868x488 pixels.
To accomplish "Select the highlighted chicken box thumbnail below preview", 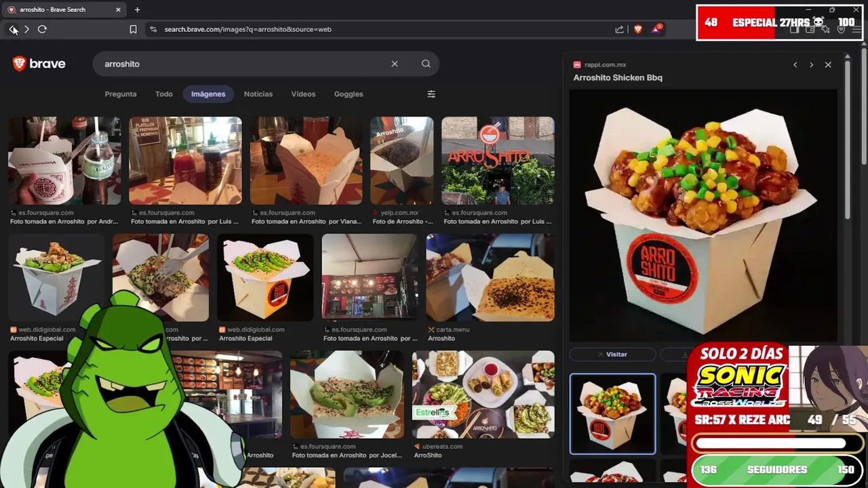I will pos(612,413).
